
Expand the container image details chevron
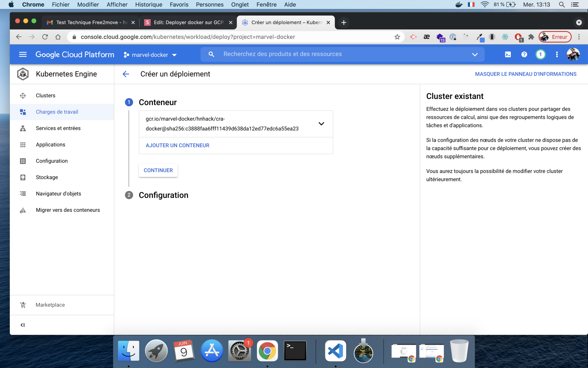(x=321, y=124)
